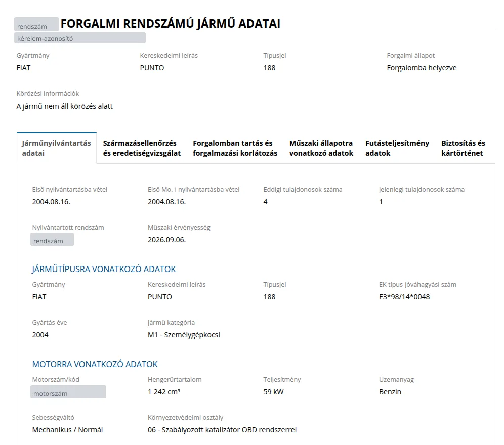504x445 pixels.
Task: Click 'Mechanikus / Normál' gearbox value
Action: click(x=67, y=430)
